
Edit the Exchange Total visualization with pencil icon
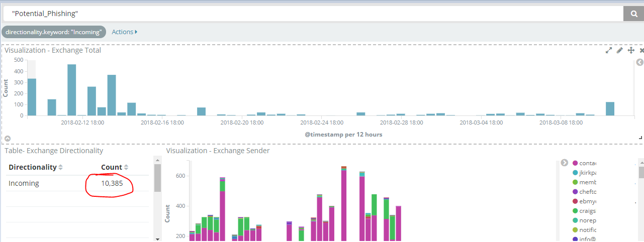[620, 50]
